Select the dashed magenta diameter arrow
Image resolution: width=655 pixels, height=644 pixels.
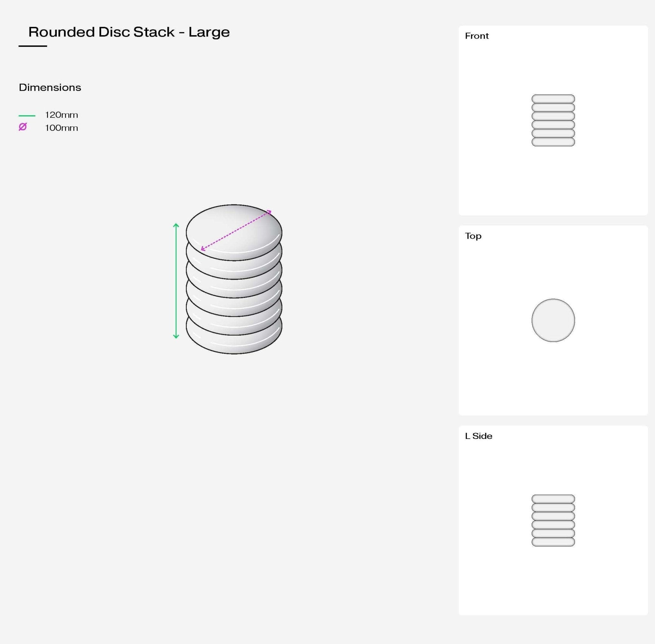tap(237, 230)
